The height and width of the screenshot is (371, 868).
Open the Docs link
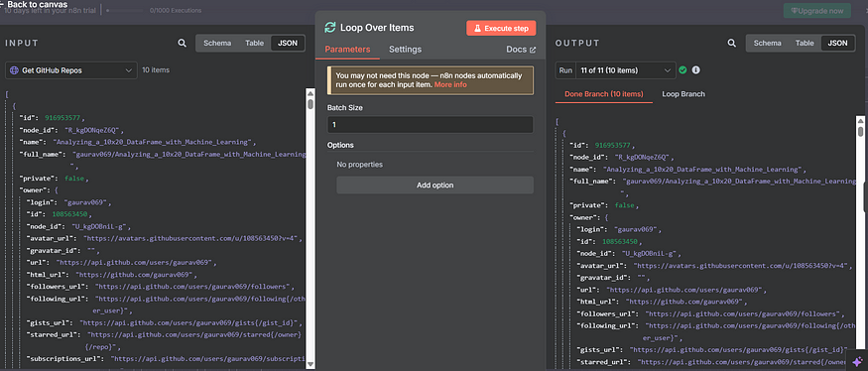click(521, 50)
